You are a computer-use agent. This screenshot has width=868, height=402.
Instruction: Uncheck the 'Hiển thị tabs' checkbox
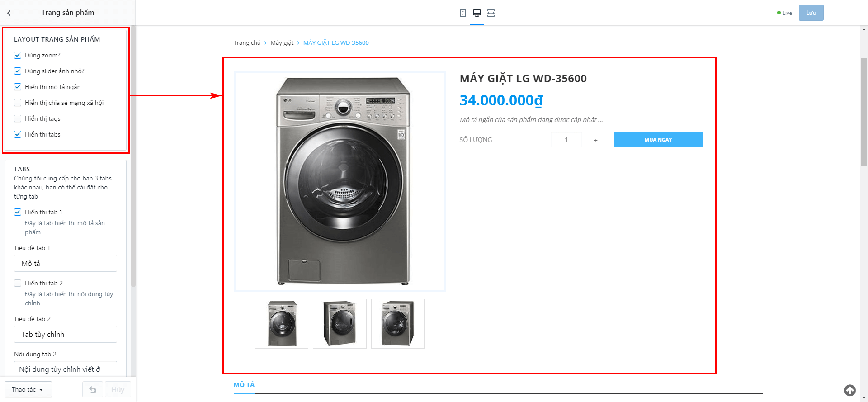click(x=18, y=134)
